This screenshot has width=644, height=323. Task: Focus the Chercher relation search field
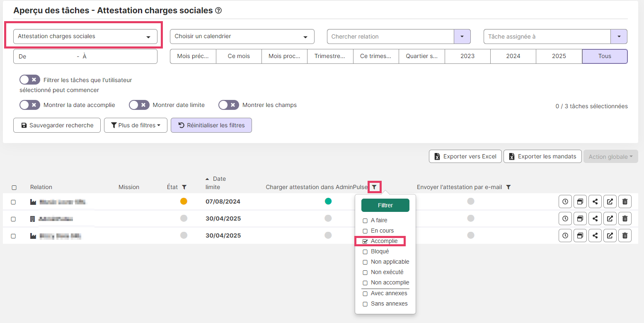(x=391, y=36)
